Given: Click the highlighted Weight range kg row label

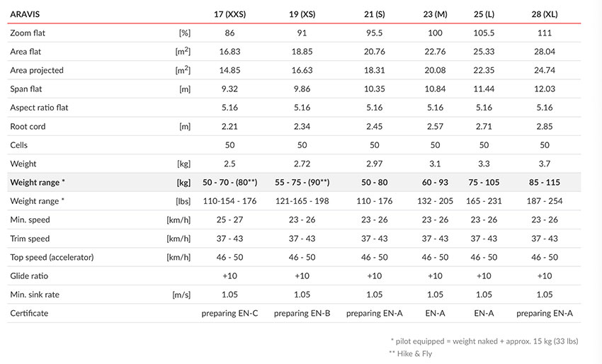Looking at the screenshot, I should (x=38, y=183).
